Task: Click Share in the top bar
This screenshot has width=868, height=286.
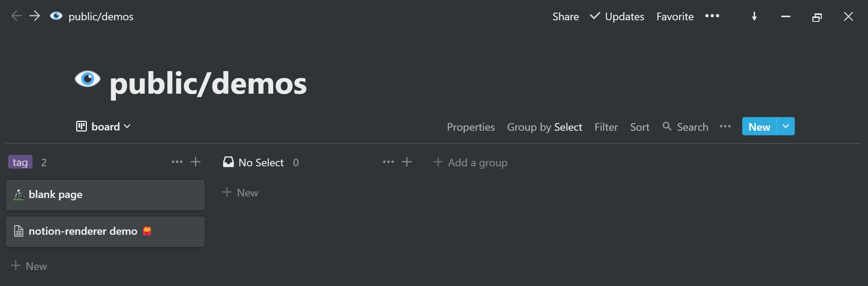Action: coord(566,16)
